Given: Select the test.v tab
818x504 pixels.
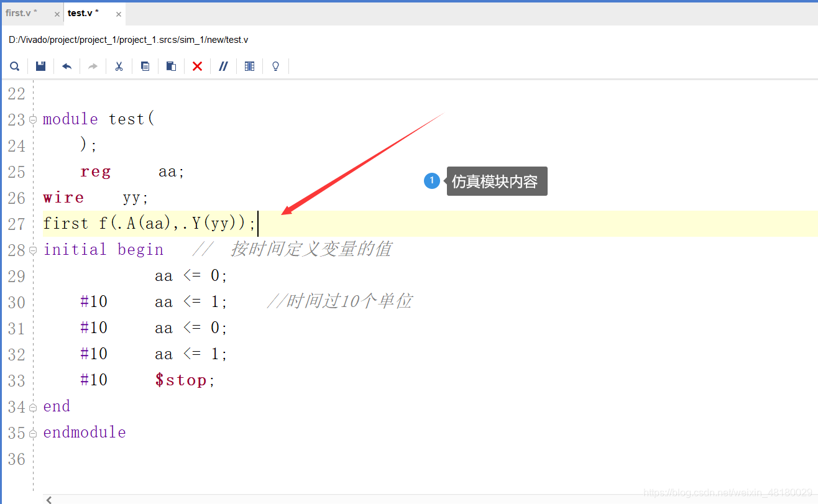Looking at the screenshot, I should tap(83, 13).
